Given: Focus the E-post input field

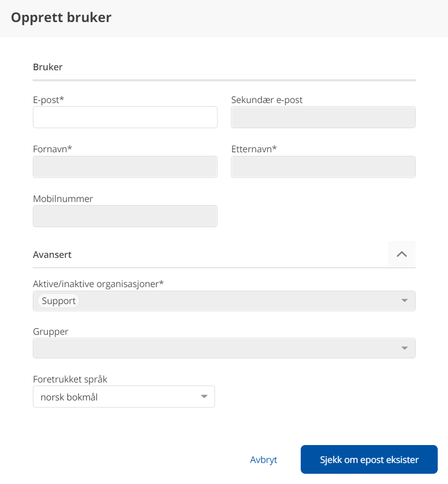Looking at the screenshot, I should point(125,117).
